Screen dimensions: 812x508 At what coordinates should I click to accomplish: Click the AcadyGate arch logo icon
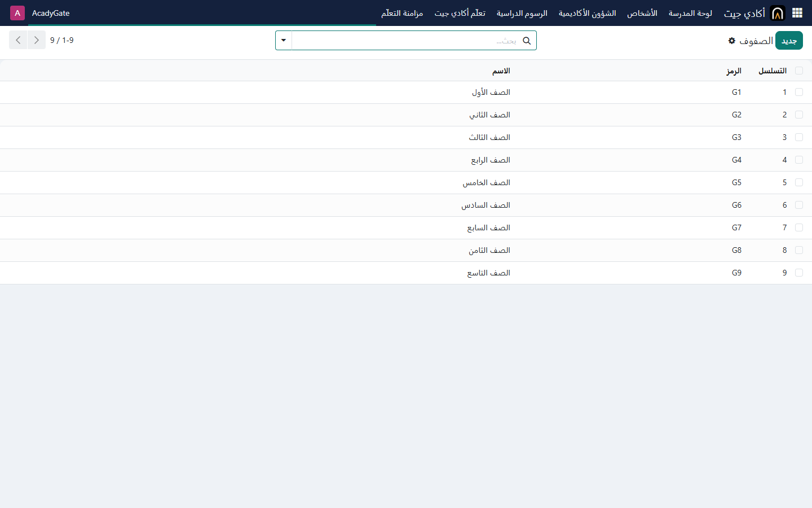pyautogui.click(x=778, y=13)
